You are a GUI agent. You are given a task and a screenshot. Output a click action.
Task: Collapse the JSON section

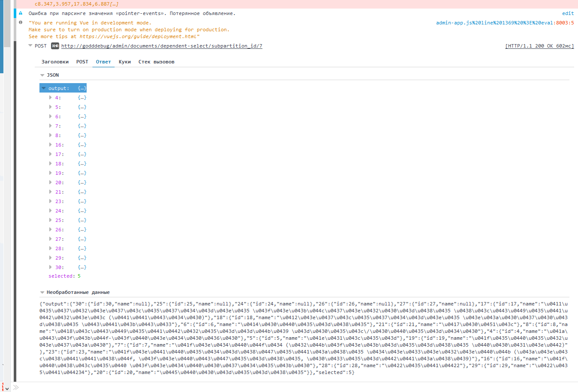(42, 75)
